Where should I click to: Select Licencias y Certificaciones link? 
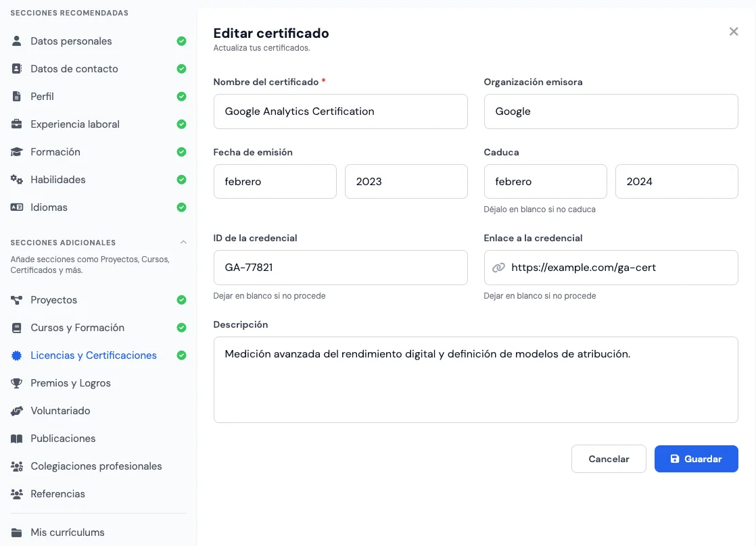93,355
